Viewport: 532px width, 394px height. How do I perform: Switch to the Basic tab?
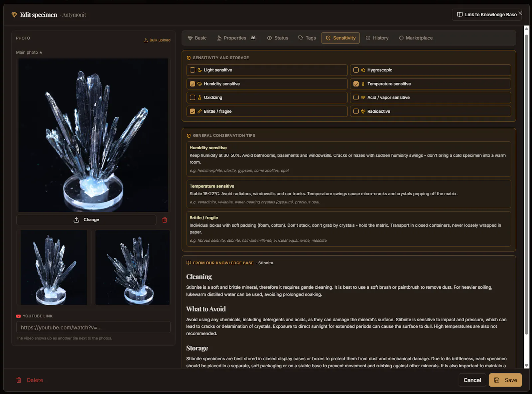coord(197,38)
